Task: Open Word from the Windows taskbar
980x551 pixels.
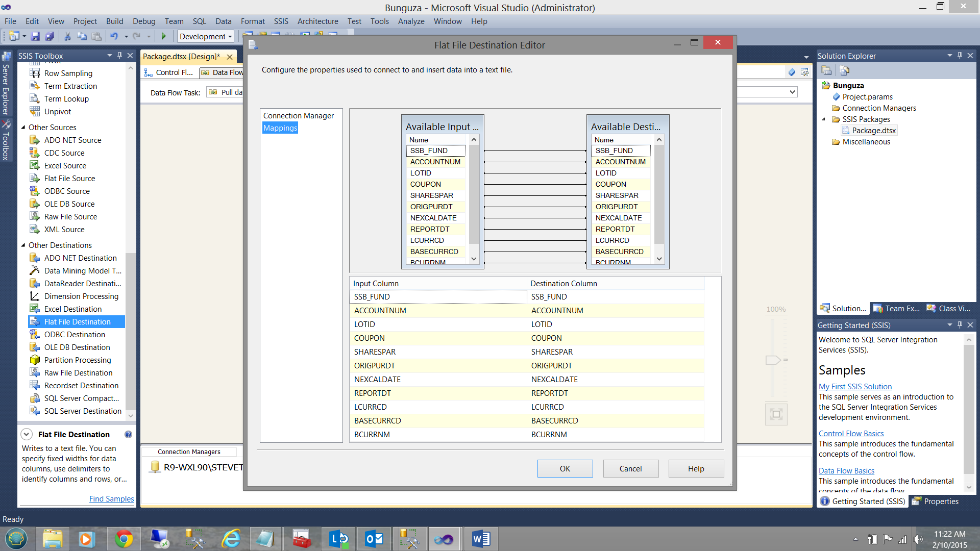Action: pyautogui.click(x=480, y=539)
